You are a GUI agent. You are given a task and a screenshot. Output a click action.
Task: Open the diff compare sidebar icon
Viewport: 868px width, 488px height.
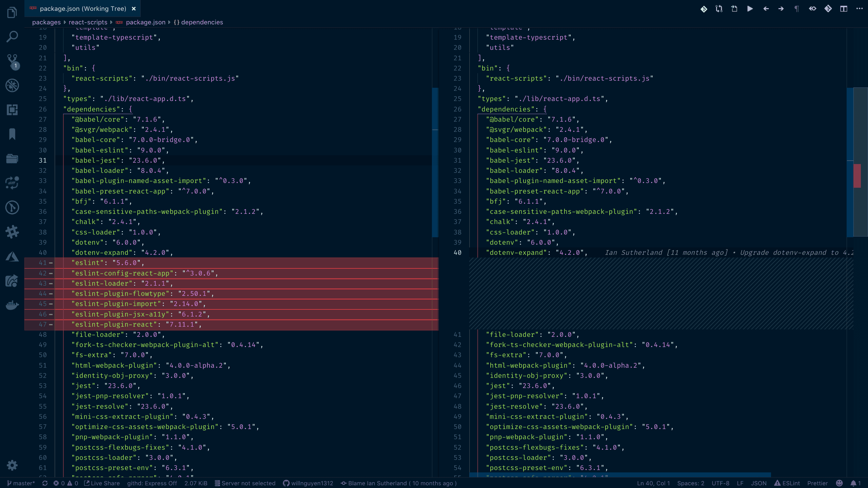[x=12, y=183]
